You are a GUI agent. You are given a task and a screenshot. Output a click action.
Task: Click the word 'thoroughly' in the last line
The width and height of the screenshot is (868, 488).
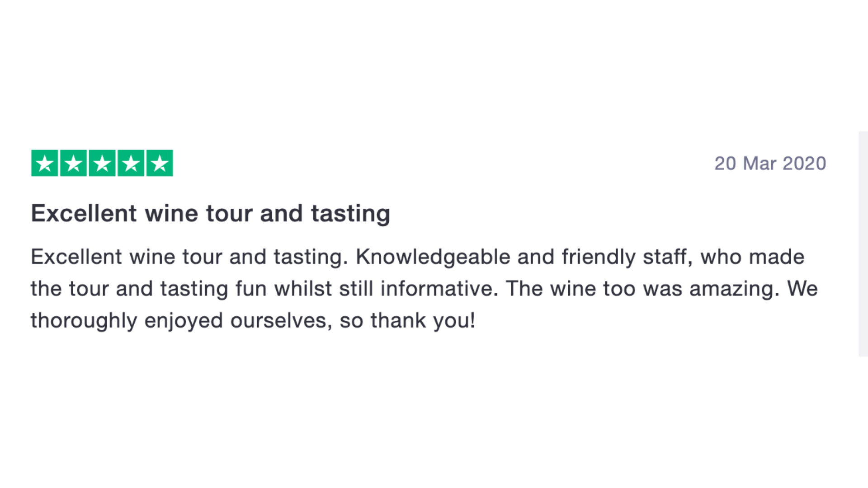tap(84, 321)
